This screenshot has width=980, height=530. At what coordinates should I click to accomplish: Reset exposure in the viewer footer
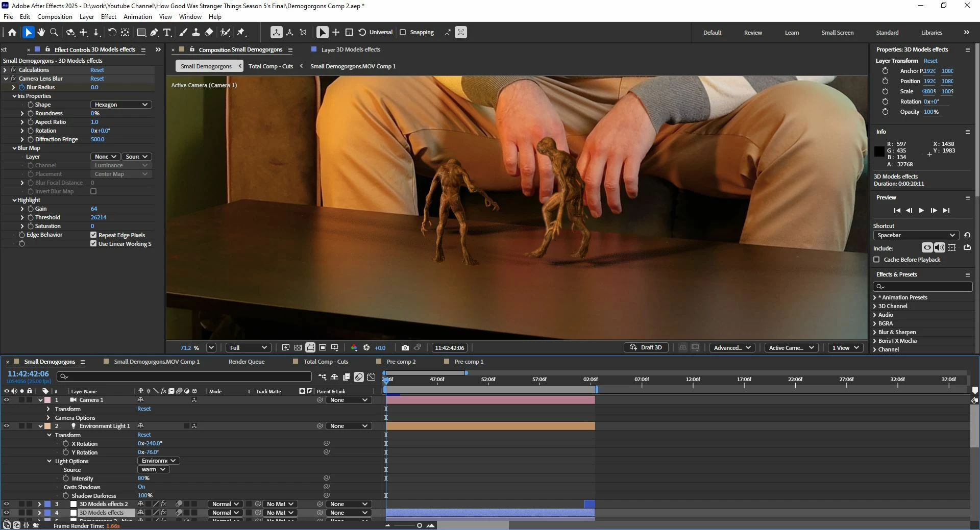[366, 348]
